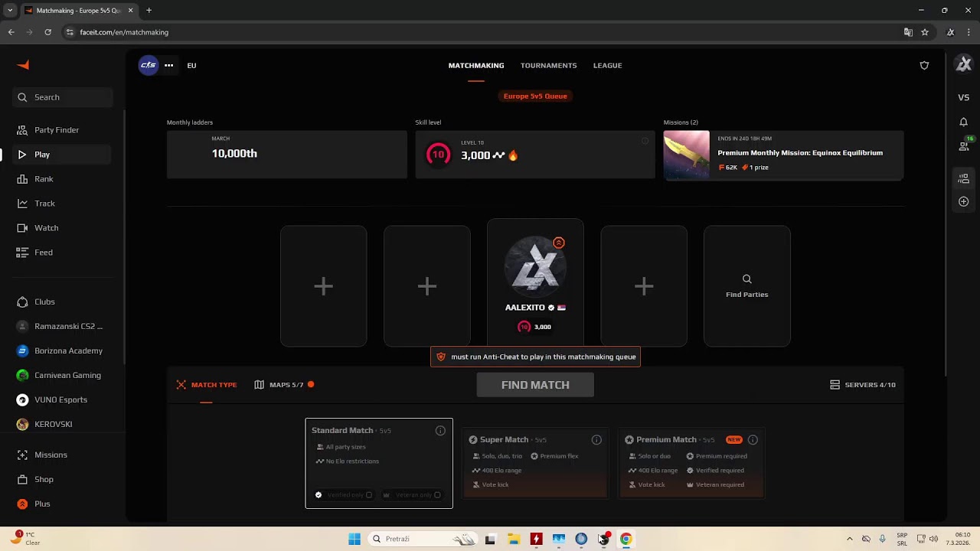Screen dimensions: 980x551
Task: Open Maps 5/7 selection
Action: click(x=284, y=385)
